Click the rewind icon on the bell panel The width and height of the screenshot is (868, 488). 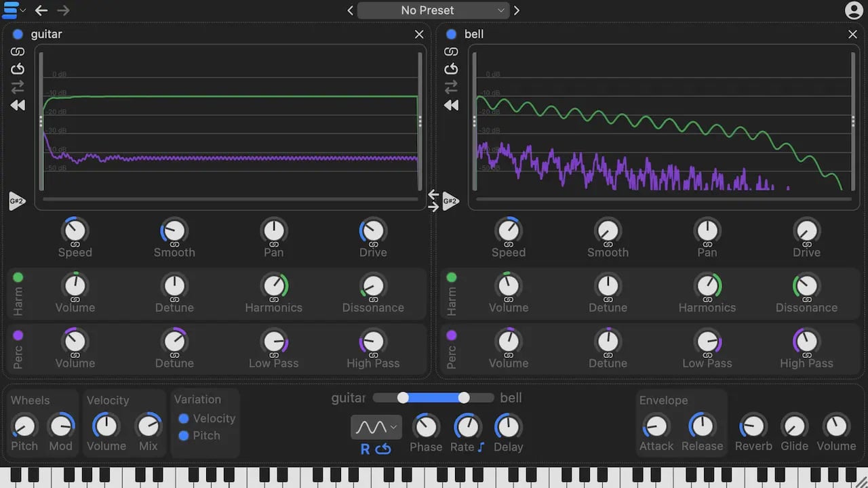pos(452,105)
